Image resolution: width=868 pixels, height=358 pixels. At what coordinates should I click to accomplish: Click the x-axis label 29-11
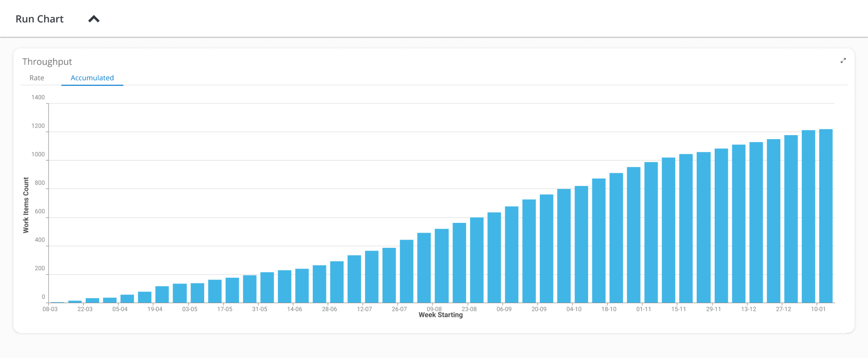pos(714,309)
